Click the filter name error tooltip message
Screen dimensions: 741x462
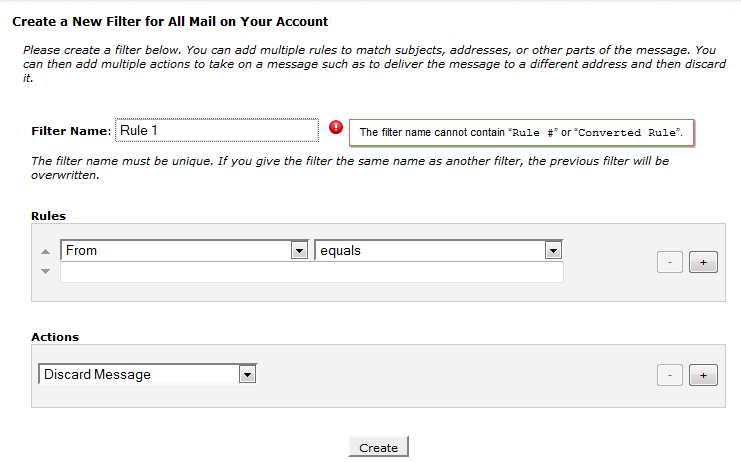pos(520,132)
